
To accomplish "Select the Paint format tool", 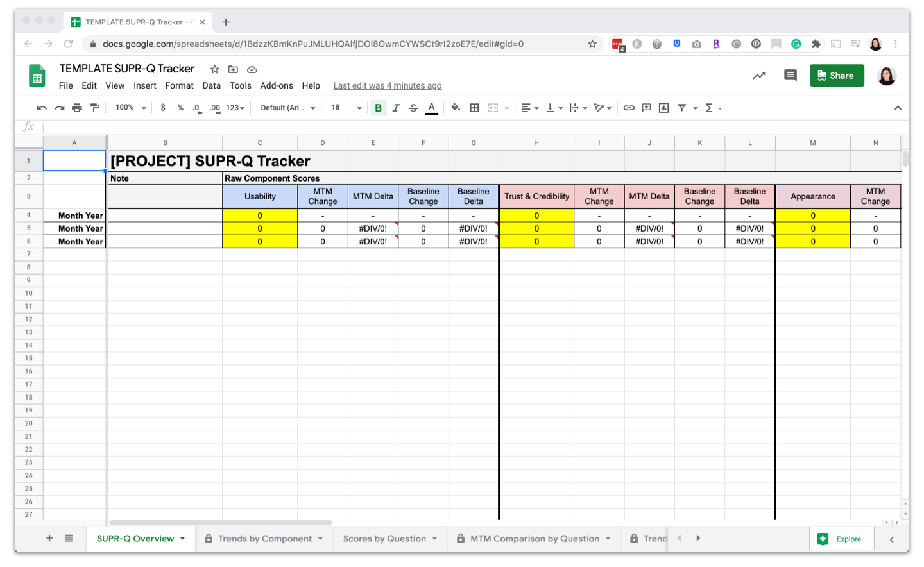I will tap(95, 108).
